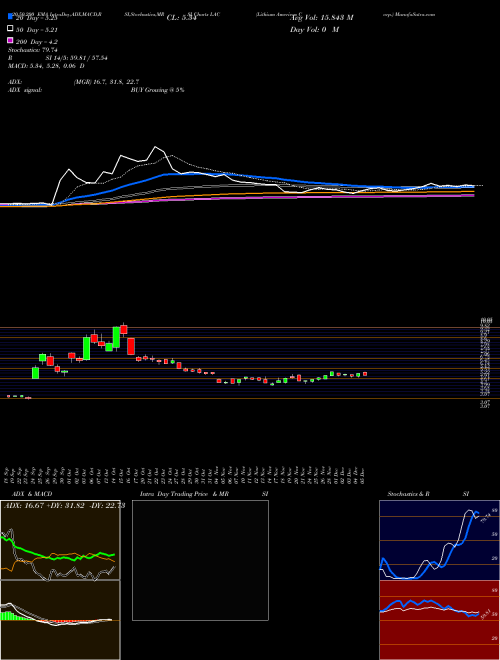Click the 'Stochastics: 79.74' reading
500x660 pixels.
(33, 50)
